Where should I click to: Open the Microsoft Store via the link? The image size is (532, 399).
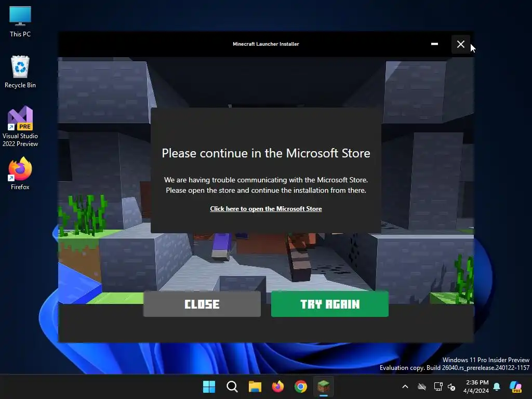(x=265, y=209)
